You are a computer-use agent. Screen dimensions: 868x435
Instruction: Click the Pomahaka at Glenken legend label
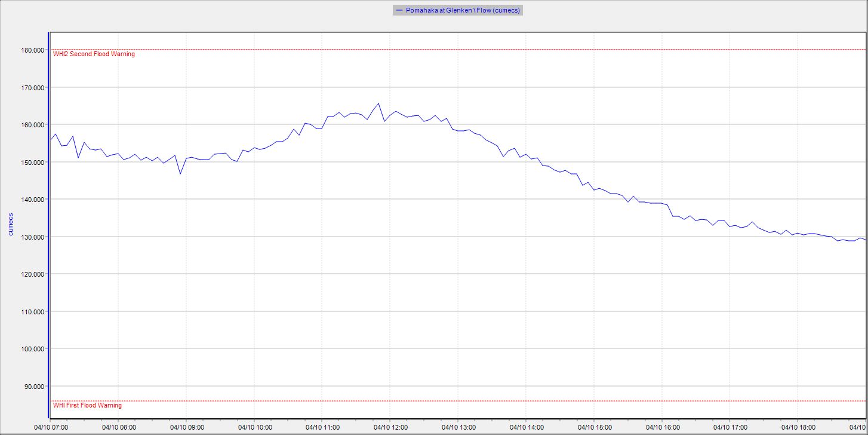point(463,10)
